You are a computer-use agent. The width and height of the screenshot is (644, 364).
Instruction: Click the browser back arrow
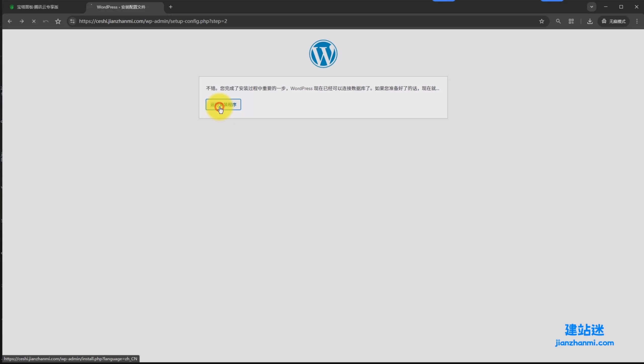point(10,21)
